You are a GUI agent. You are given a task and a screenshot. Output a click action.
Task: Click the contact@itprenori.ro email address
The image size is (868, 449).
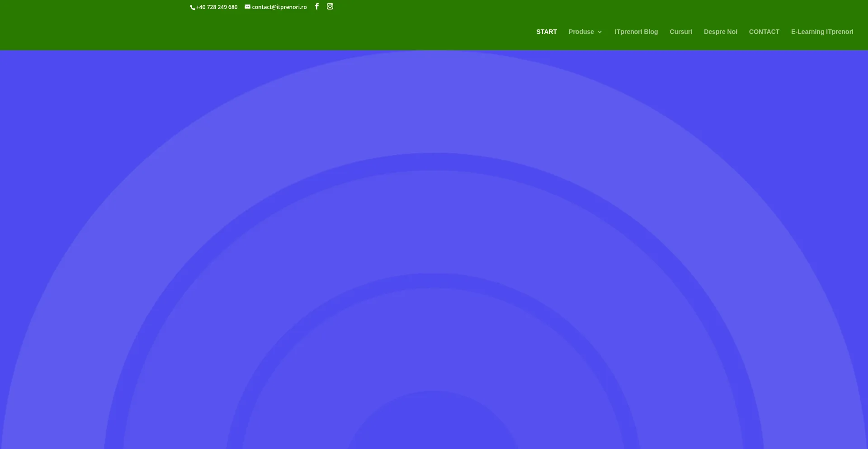click(x=279, y=7)
